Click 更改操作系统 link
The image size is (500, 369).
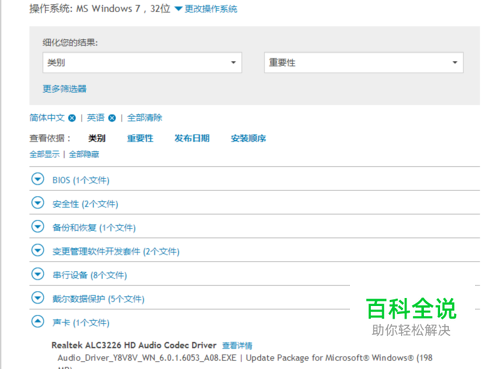(x=211, y=9)
